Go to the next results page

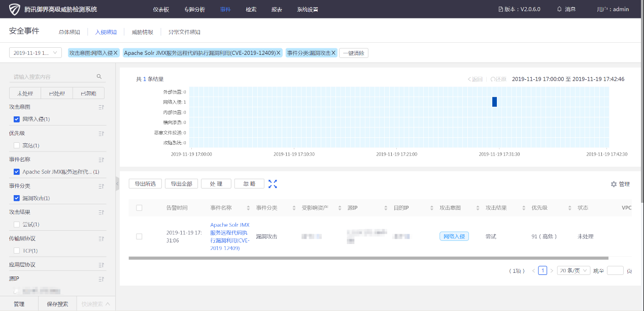coord(552,271)
